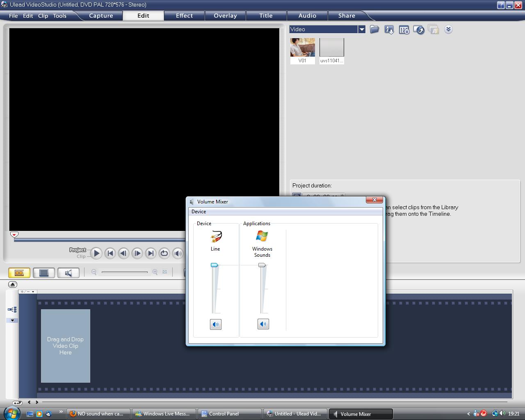The image size is (525, 420).
Task: Open the +/- track dropdown above the storyboard
Action: tap(28, 292)
